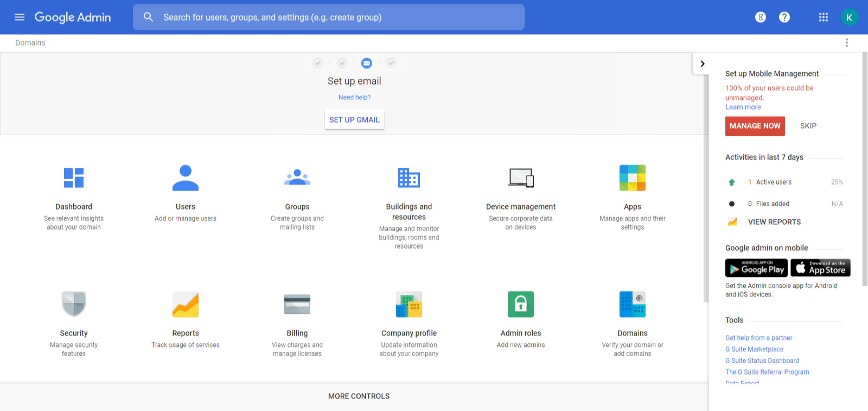Image resolution: width=868 pixels, height=411 pixels.
Task: Open G Suite Marketplace link
Action: coord(754,349)
